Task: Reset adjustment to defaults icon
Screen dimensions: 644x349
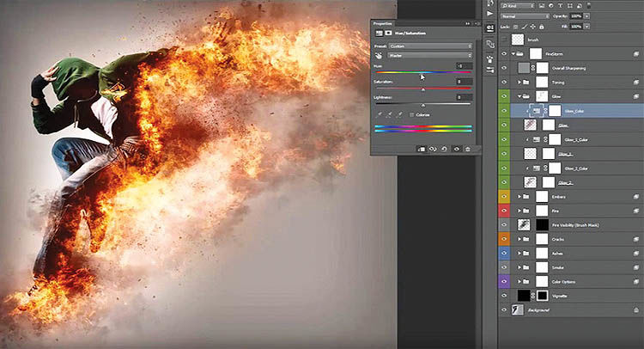Action: 445,150
